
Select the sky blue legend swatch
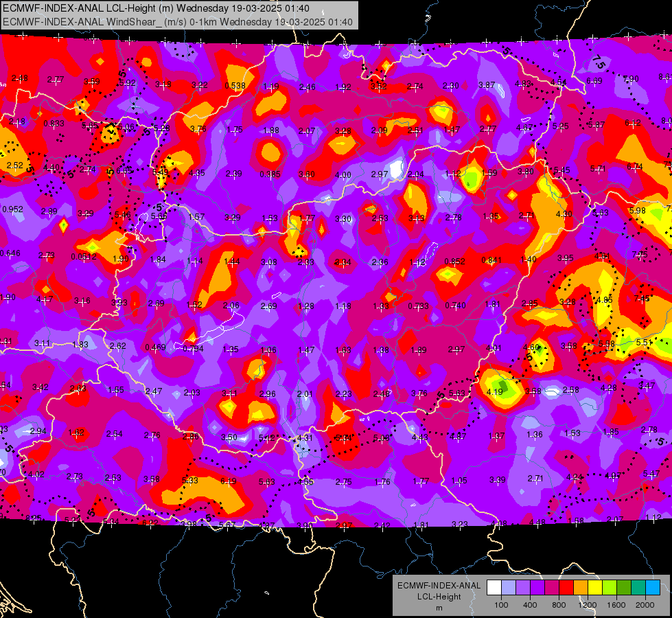coord(653,588)
